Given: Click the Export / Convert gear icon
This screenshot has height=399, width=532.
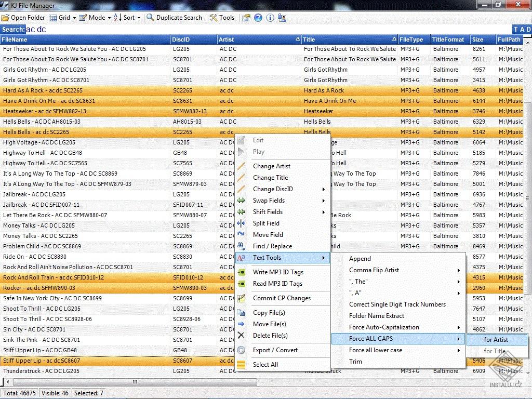Looking at the screenshot, I should point(242,350).
